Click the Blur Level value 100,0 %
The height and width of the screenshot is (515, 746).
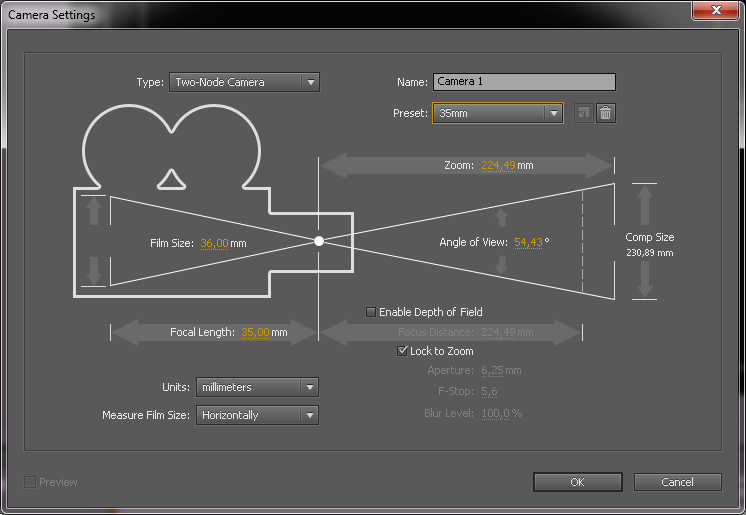click(x=501, y=413)
